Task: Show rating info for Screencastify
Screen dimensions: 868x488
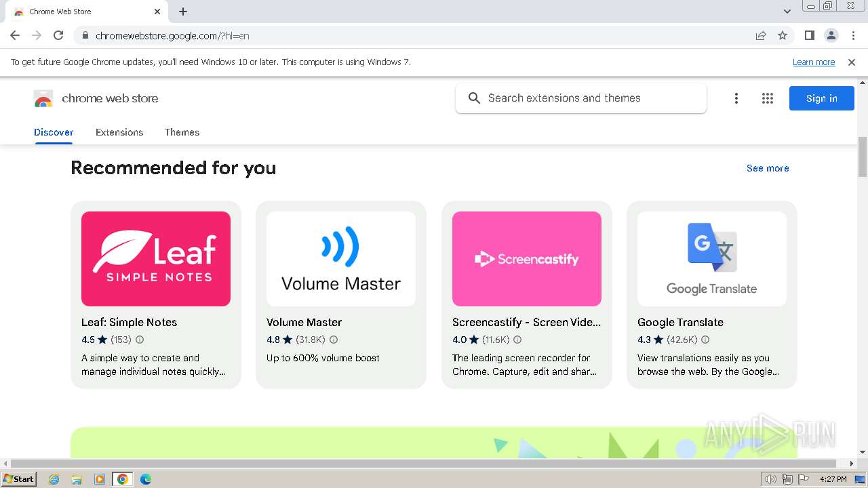Action: tap(517, 340)
